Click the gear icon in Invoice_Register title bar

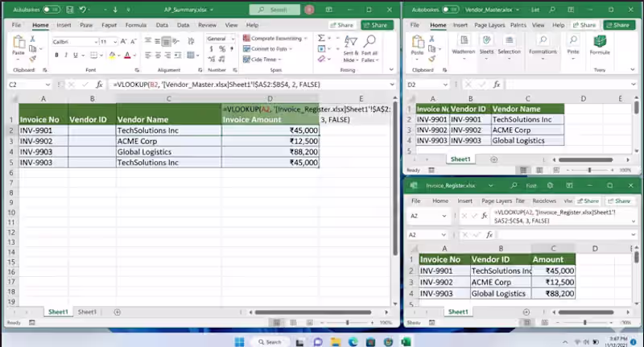point(550,186)
